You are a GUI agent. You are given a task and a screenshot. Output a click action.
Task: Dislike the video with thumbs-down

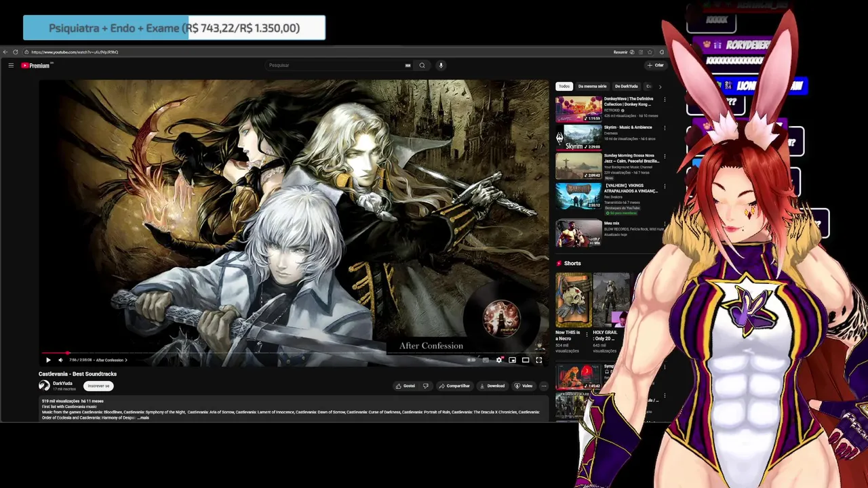pos(425,386)
